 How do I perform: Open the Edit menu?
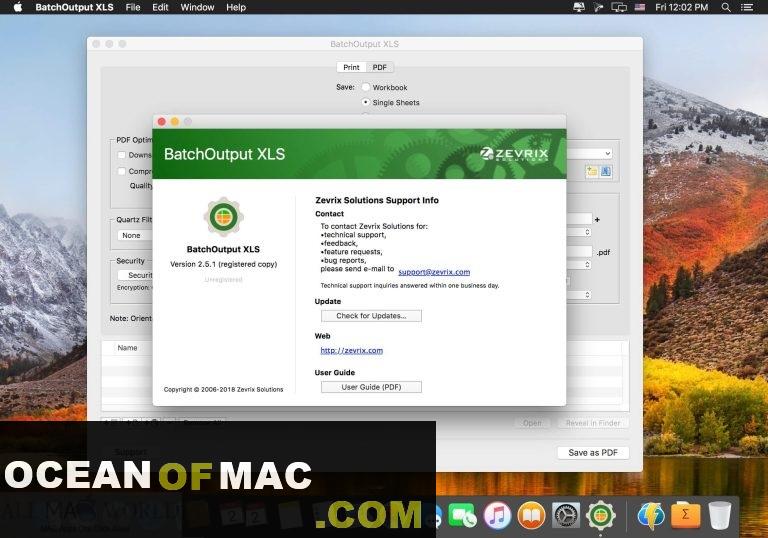coord(160,7)
